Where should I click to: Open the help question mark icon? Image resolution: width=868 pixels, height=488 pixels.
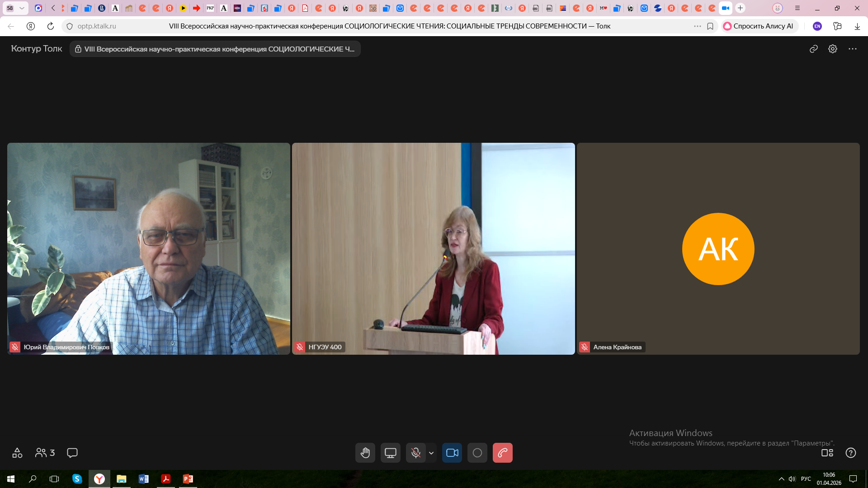coord(850,453)
